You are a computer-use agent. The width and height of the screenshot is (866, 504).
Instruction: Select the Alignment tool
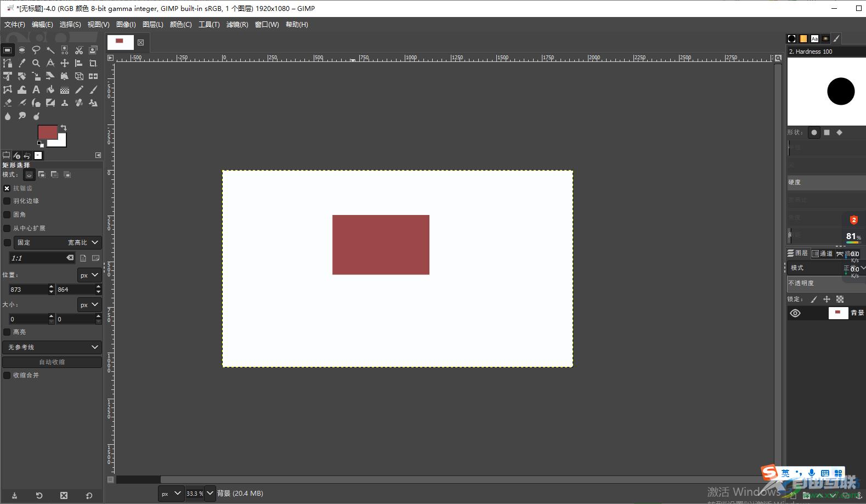coord(79,63)
